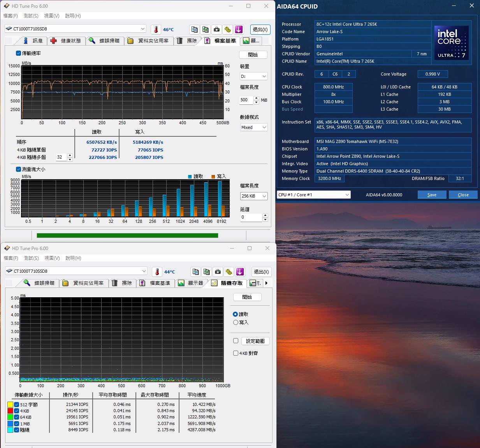Image resolution: width=480 pixels, height=448 pixels.
Task: Uncheck the 傳輸速率 checkbox
Action: tap(18, 53)
